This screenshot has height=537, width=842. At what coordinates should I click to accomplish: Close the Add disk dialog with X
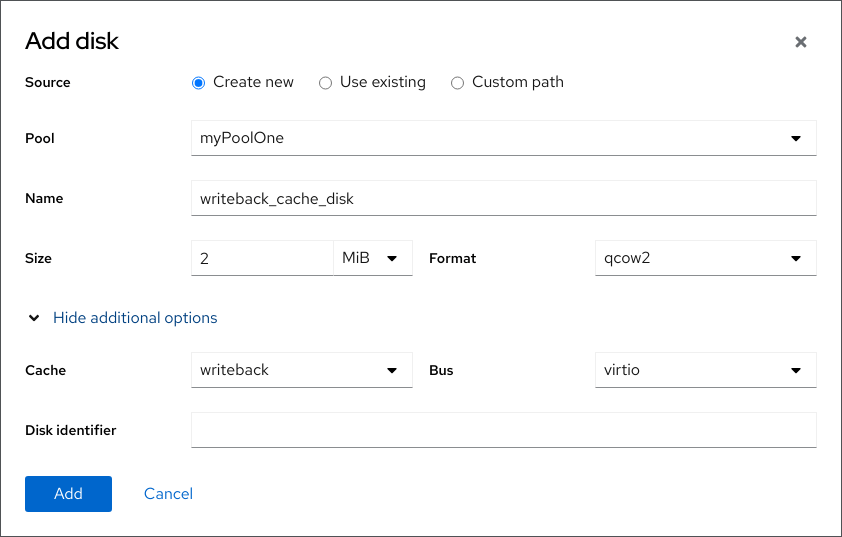coord(800,42)
